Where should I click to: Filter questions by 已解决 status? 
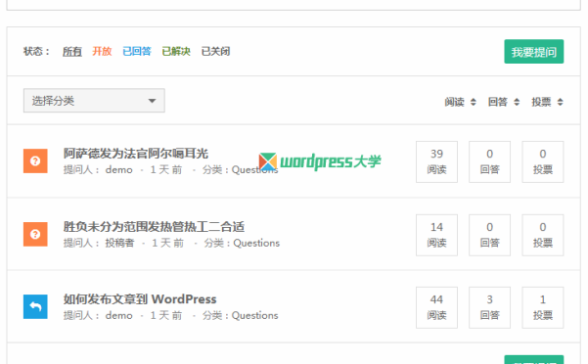pyautogui.click(x=176, y=51)
